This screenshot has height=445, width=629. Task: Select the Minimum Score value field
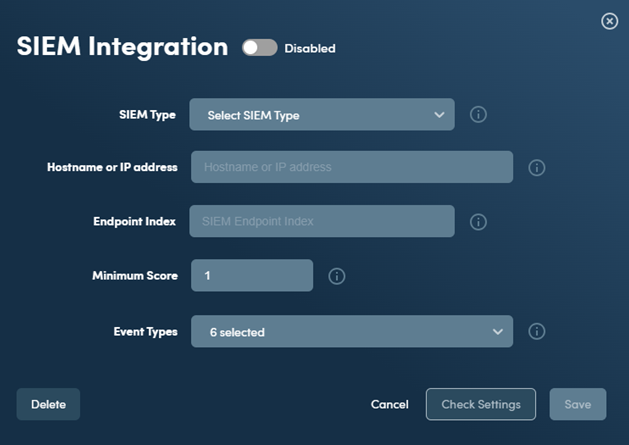(252, 275)
